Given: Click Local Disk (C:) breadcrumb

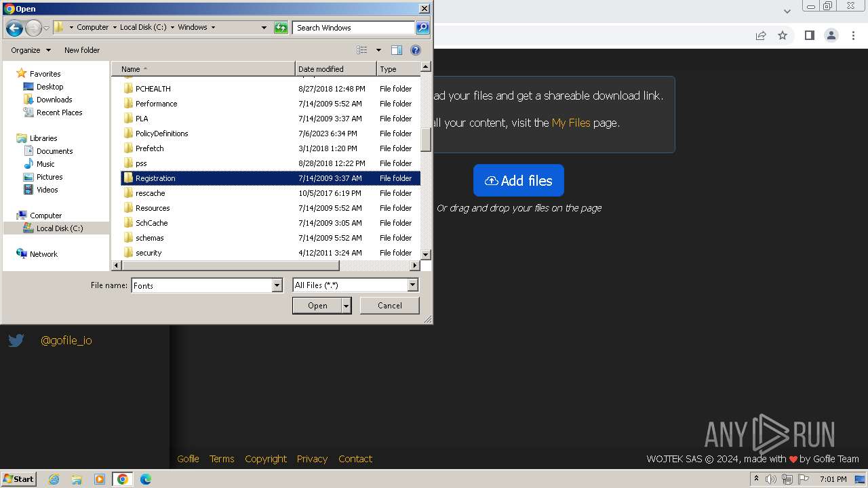Looking at the screenshot, I should click(x=143, y=28).
